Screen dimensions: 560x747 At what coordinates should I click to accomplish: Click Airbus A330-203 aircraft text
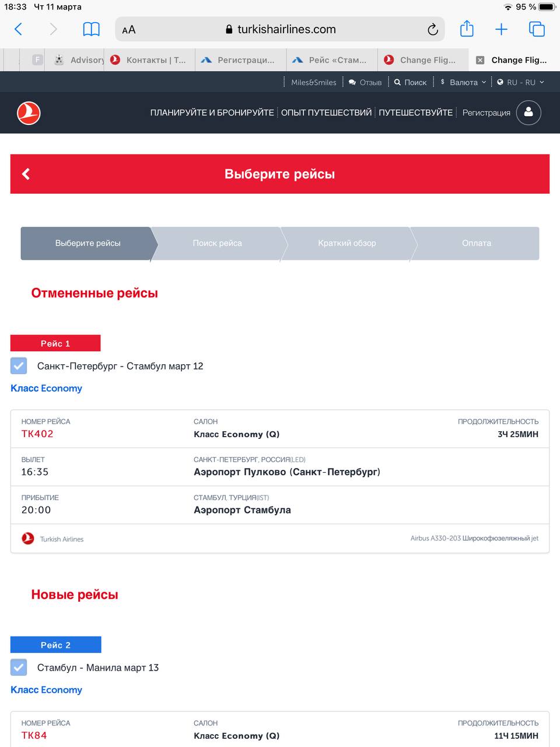[x=474, y=539]
